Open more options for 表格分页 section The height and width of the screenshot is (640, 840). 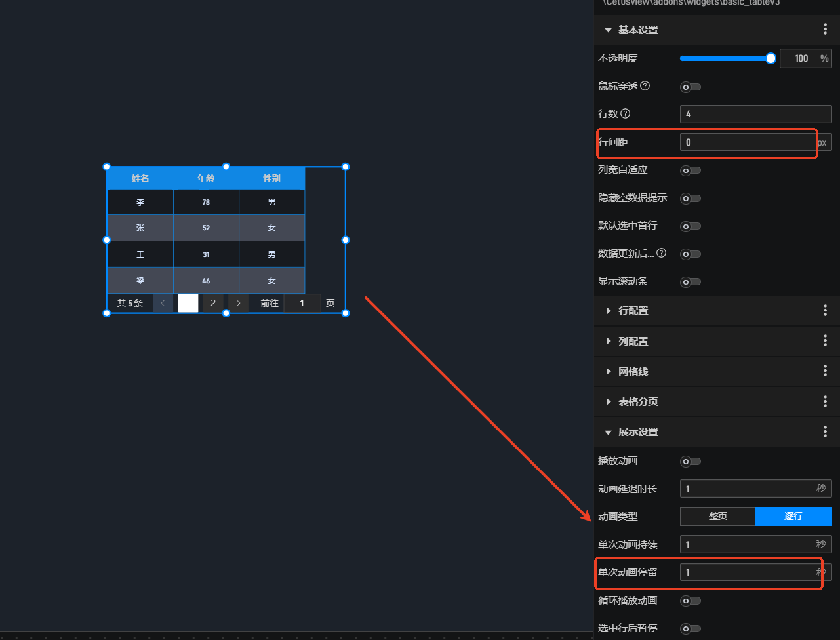[x=825, y=401]
